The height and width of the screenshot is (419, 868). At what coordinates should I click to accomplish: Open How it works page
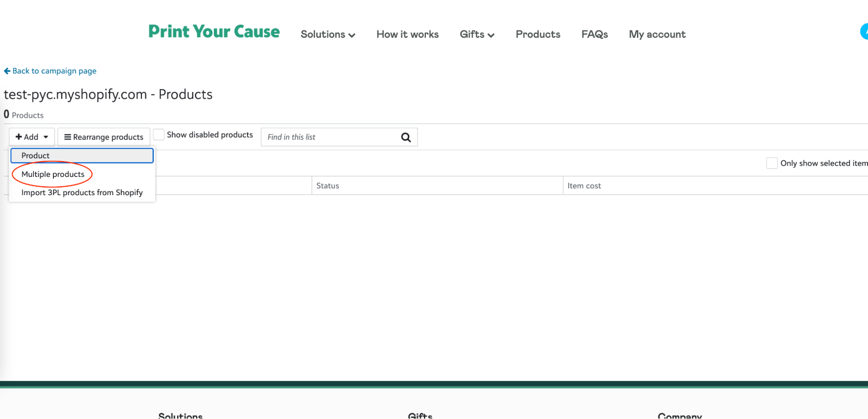pyautogui.click(x=407, y=34)
